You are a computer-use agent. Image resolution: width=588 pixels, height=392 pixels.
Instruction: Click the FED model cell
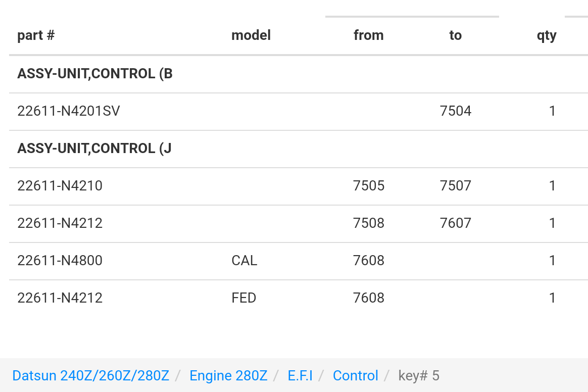pos(244,298)
